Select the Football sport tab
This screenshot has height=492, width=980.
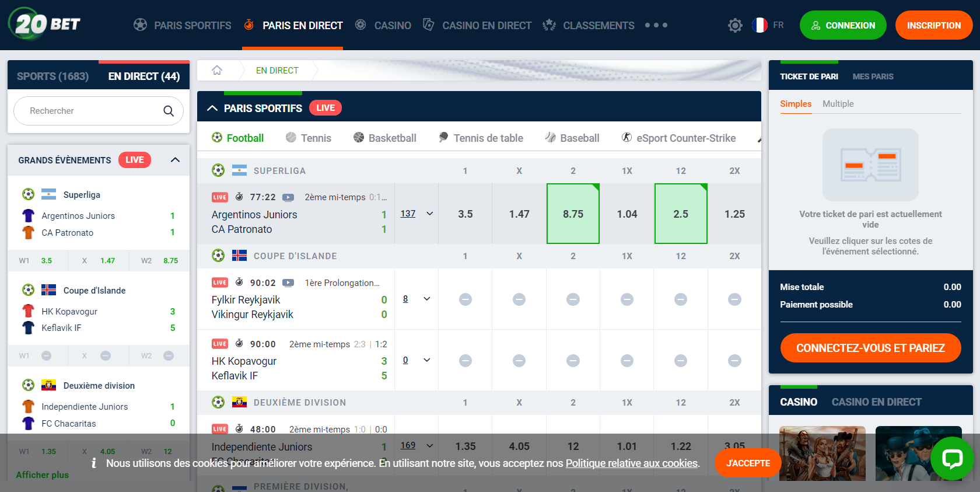(237, 138)
